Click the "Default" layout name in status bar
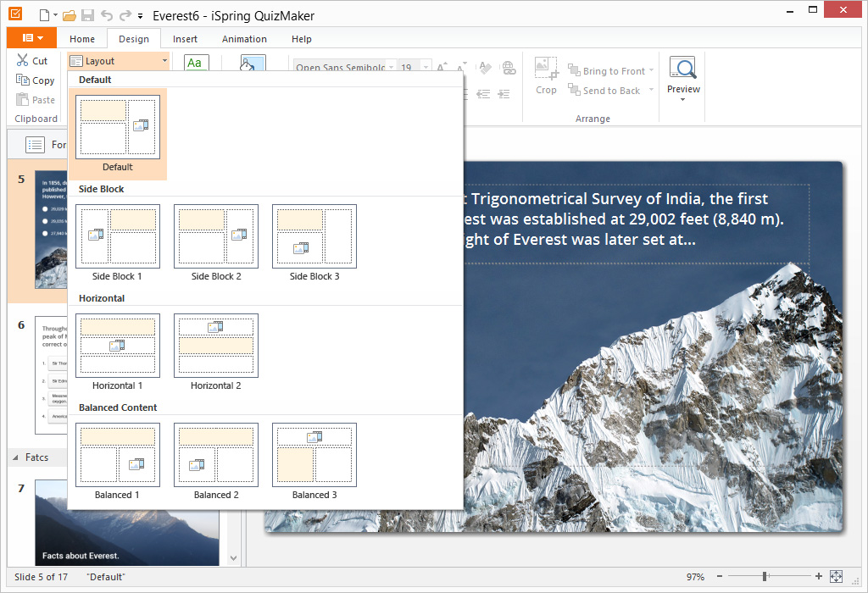The image size is (868, 593). point(106,577)
